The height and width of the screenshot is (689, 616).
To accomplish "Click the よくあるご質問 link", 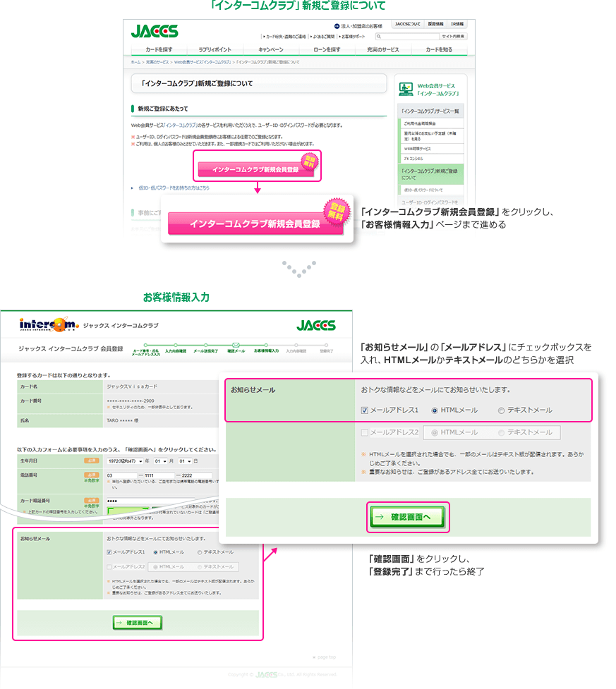I will coord(324,37).
